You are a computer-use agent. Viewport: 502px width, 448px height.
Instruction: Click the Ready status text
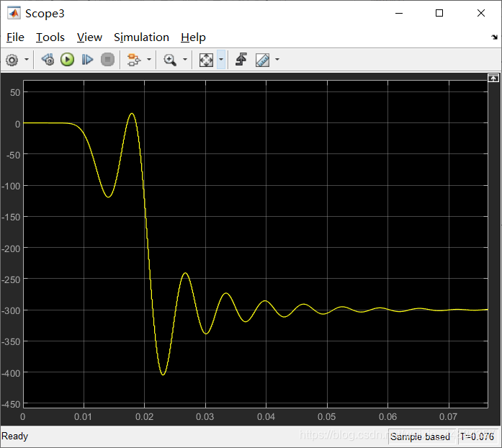pyautogui.click(x=14, y=436)
